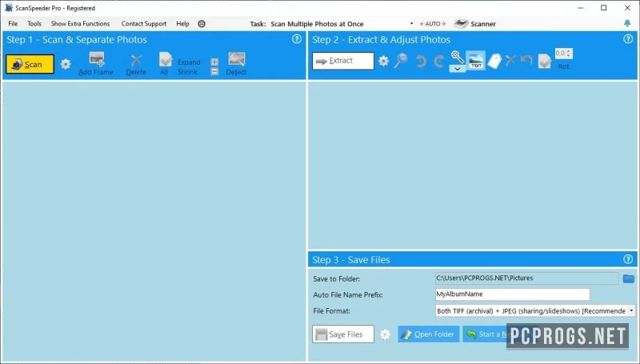Rotate photo counterclockwise icon
Screen dimensions: 640x364
point(421,62)
